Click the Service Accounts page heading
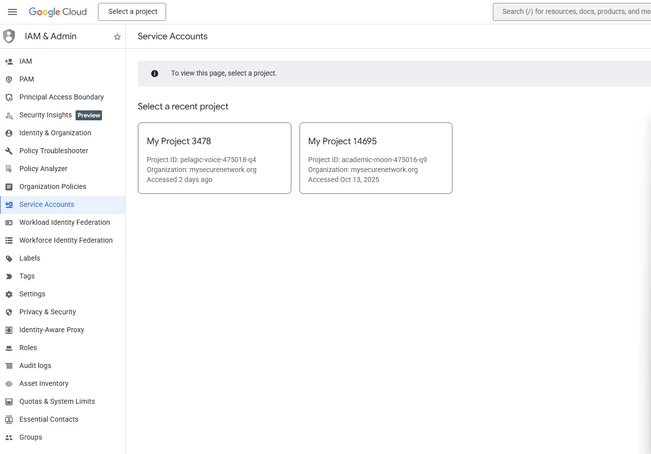Viewport: 651px width, 454px height. (x=172, y=37)
